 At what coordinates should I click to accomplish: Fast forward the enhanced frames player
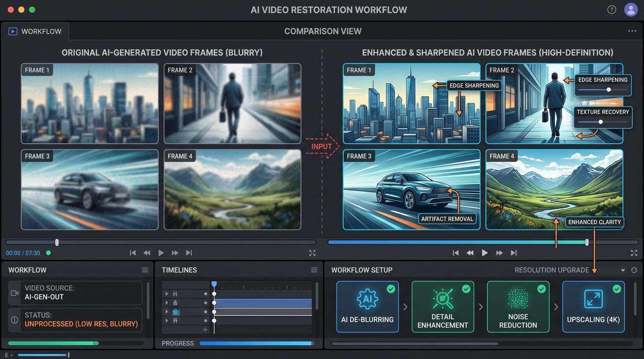pyautogui.click(x=499, y=253)
